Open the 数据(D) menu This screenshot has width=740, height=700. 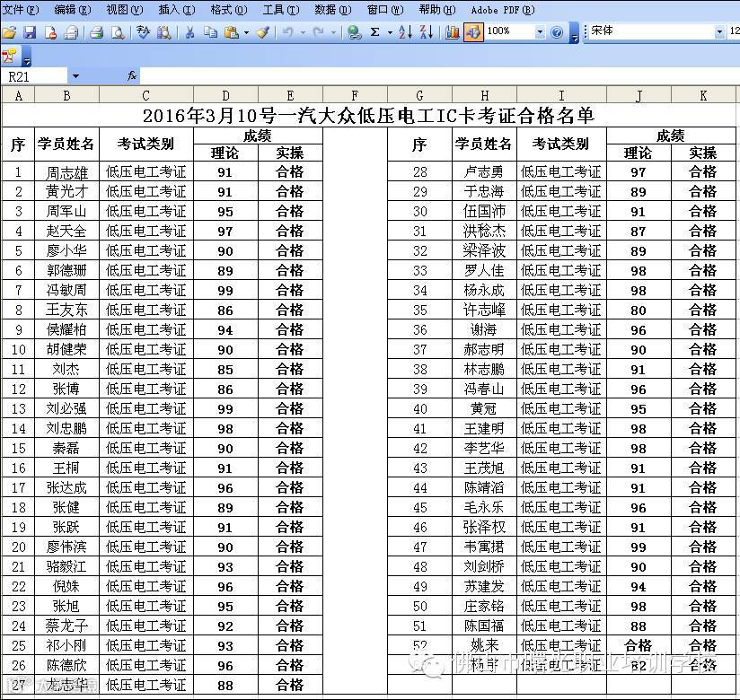(332, 10)
